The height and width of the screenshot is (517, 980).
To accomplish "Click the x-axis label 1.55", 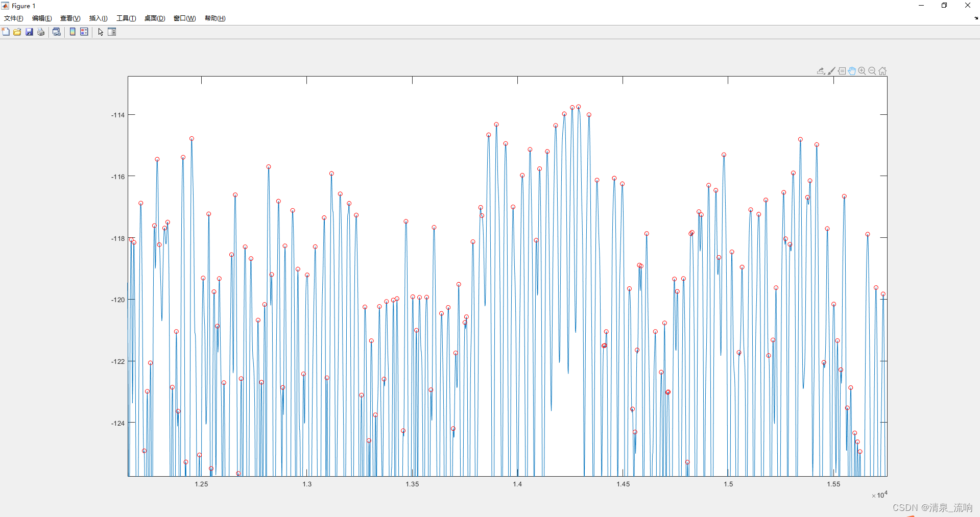I will pyautogui.click(x=833, y=484).
